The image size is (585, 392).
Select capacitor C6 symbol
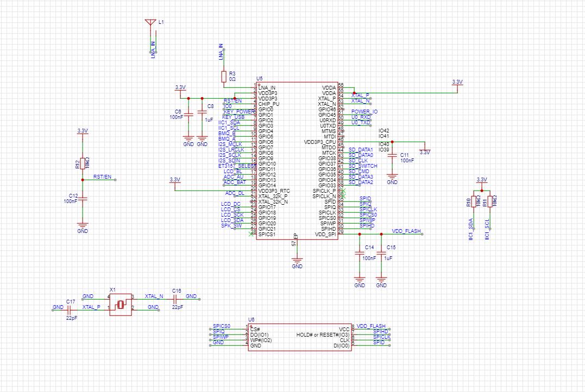pos(188,115)
